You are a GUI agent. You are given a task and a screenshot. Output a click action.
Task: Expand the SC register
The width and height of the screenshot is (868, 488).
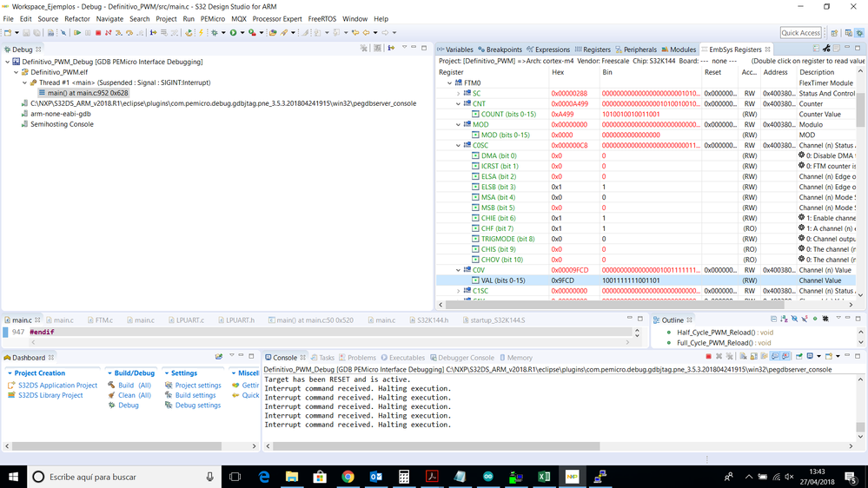(x=459, y=94)
